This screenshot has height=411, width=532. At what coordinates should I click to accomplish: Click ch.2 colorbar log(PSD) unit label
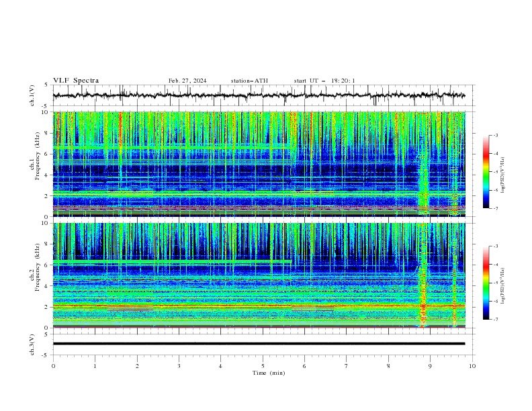(503, 285)
